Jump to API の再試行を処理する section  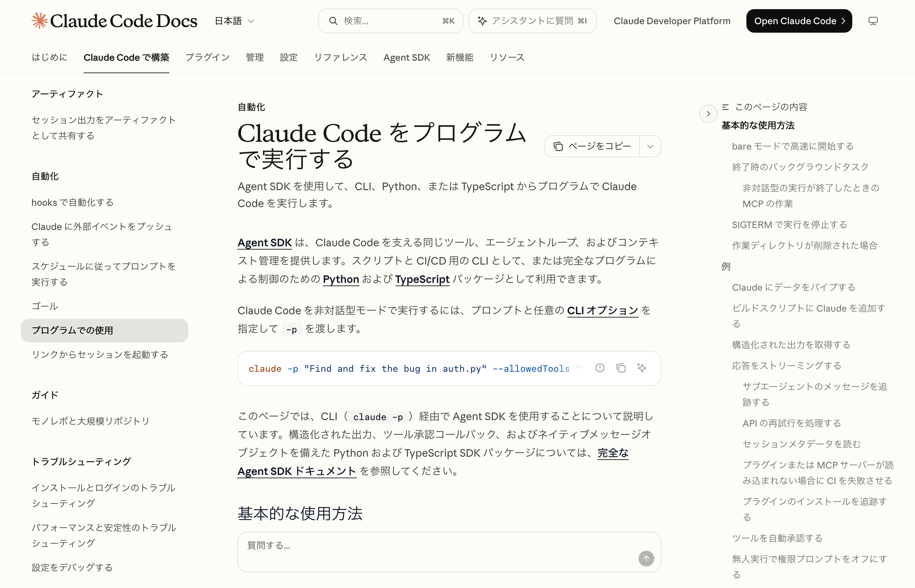pyautogui.click(x=792, y=423)
